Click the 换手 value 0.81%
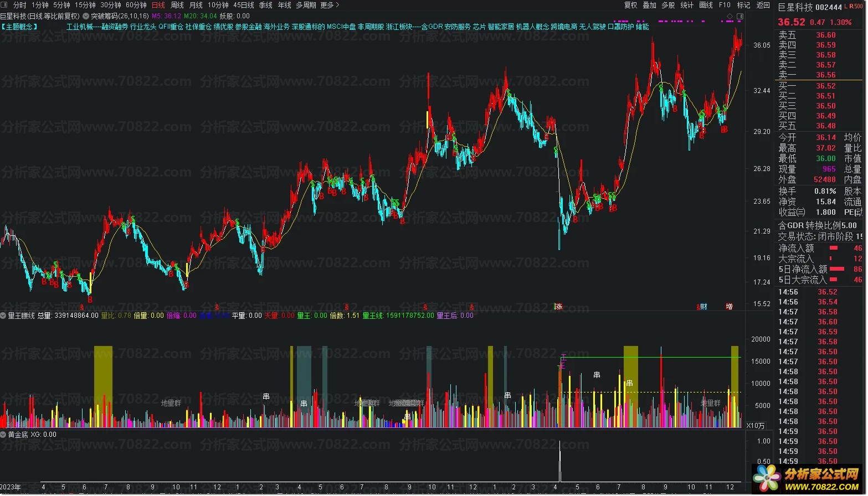 point(825,191)
